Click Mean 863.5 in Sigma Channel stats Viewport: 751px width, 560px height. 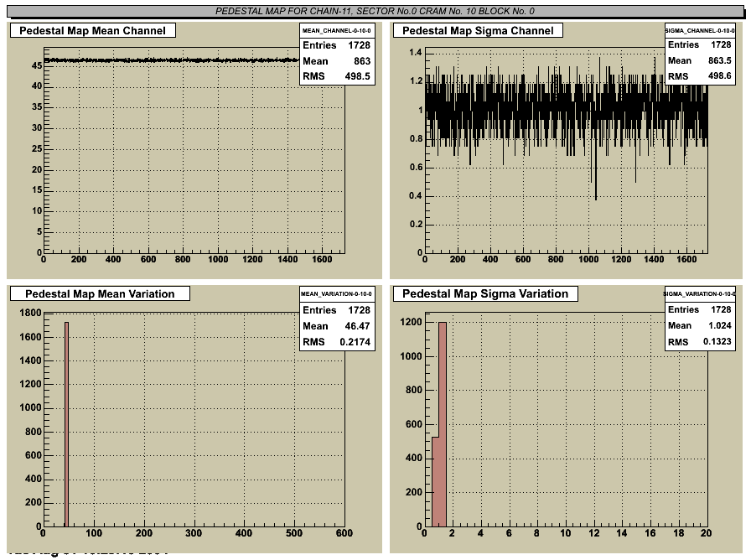[700, 60]
